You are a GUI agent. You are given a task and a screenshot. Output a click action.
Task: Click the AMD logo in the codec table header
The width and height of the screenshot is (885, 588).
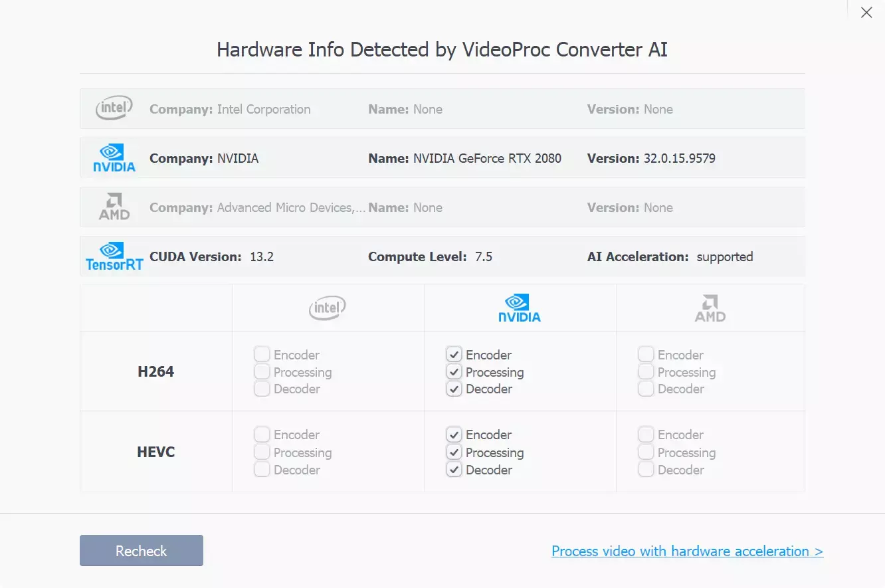pos(710,308)
